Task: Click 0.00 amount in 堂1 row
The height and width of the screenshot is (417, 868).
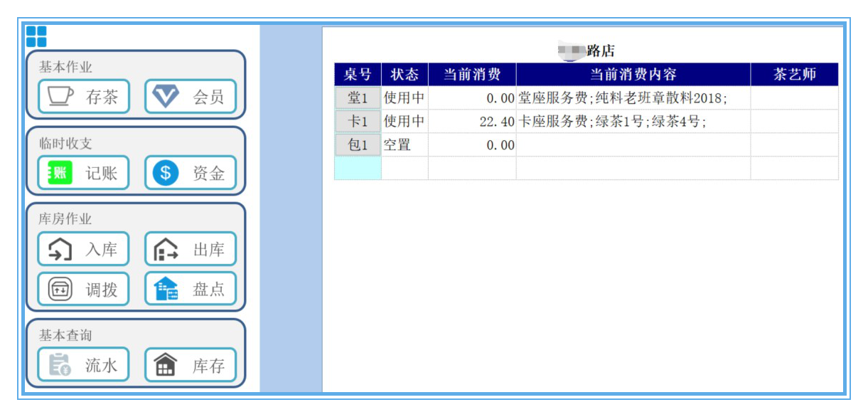Action: 472,98
